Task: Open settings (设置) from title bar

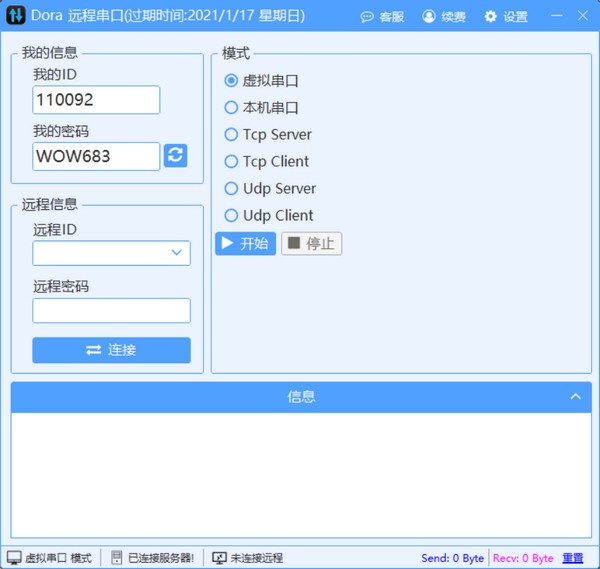Action: pos(506,17)
